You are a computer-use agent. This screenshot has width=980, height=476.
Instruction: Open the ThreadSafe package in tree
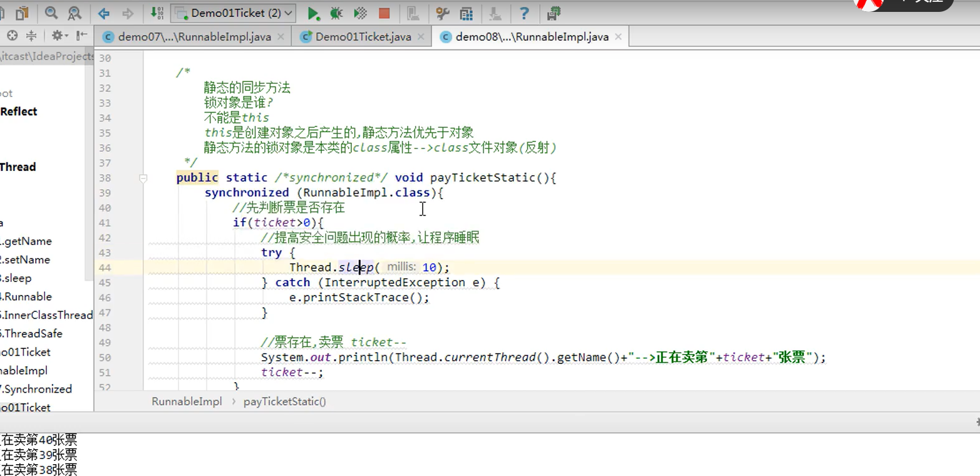pos(31,333)
